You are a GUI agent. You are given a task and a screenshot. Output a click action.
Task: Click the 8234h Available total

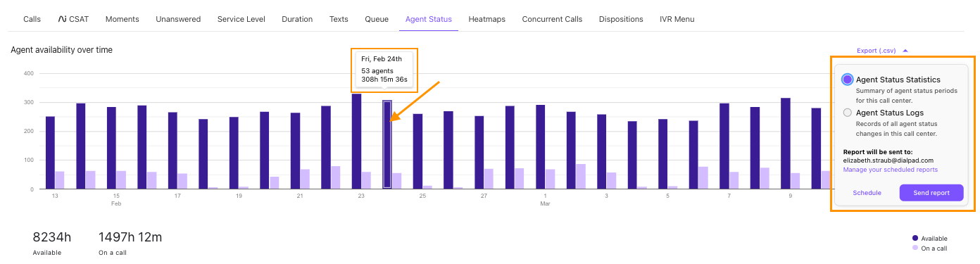[x=52, y=238]
